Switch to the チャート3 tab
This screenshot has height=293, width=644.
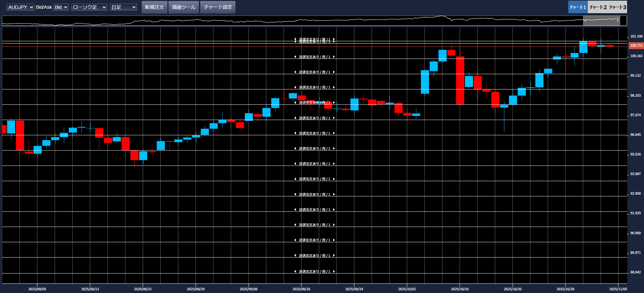coord(618,7)
